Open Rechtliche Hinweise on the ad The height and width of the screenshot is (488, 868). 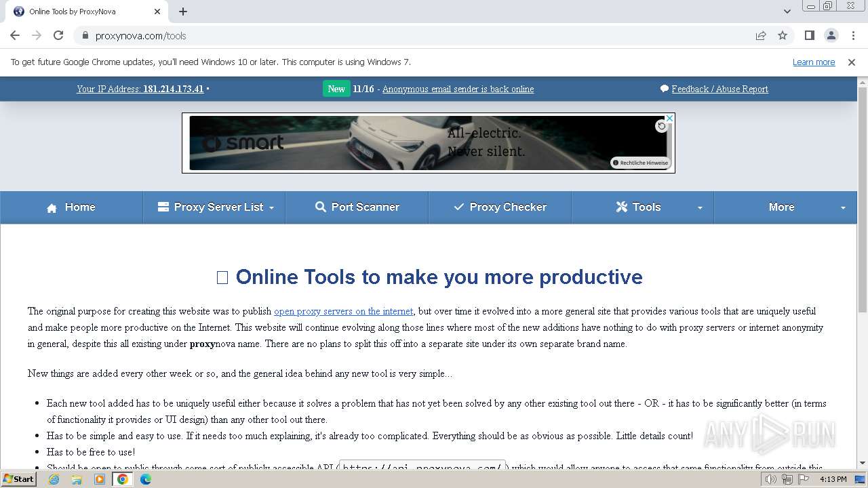(641, 163)
